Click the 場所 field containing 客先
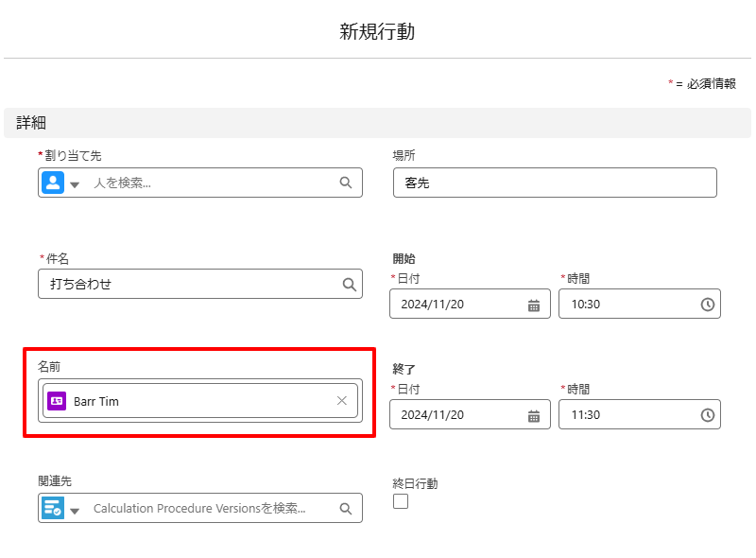756x558 pixels. point(555,183)
